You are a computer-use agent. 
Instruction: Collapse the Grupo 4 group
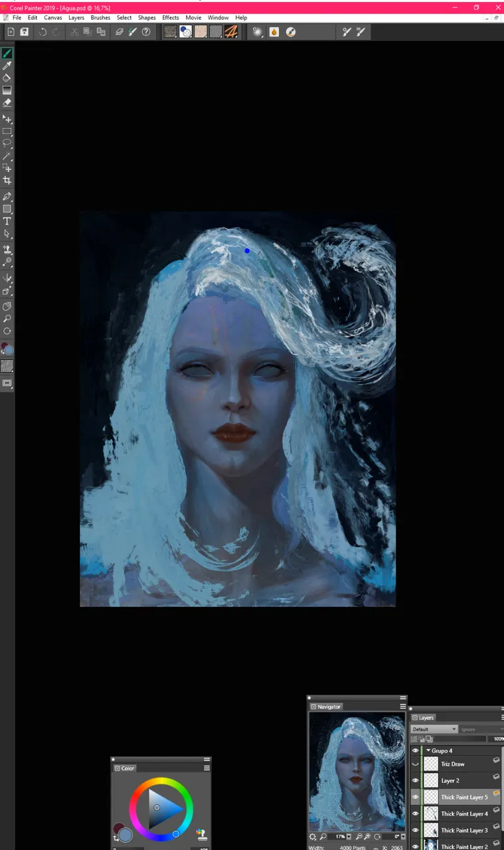point(428,751)
